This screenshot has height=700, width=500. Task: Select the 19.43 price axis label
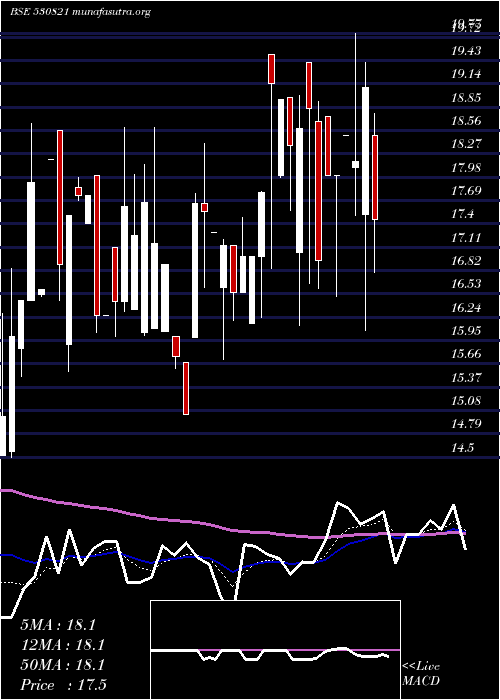466,52
